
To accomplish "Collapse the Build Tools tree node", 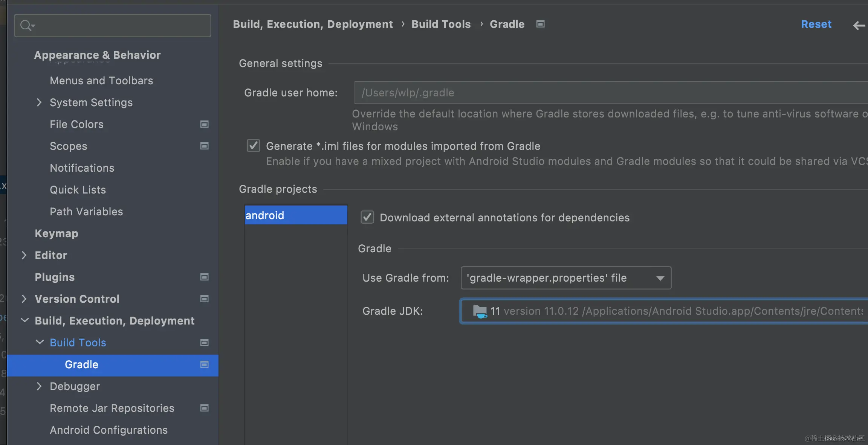I will pyautogui.click(x=39, y=342).
